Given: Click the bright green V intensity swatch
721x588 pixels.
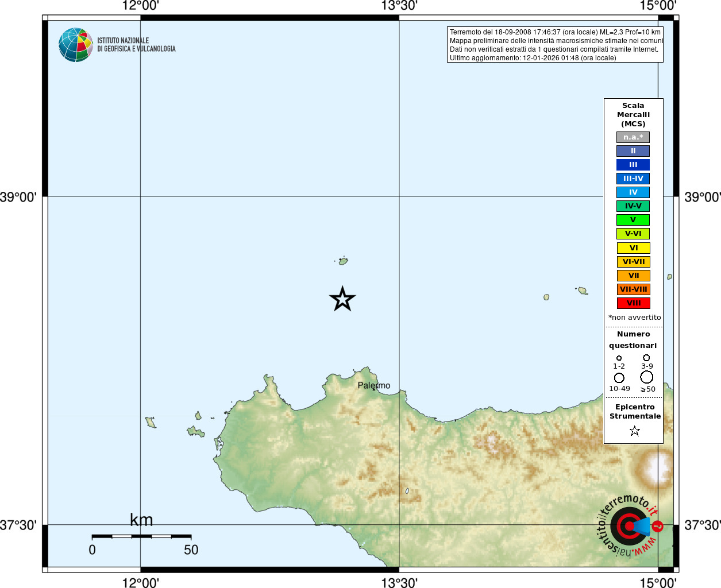Looking at the screenshot, I should coord(633,220).
